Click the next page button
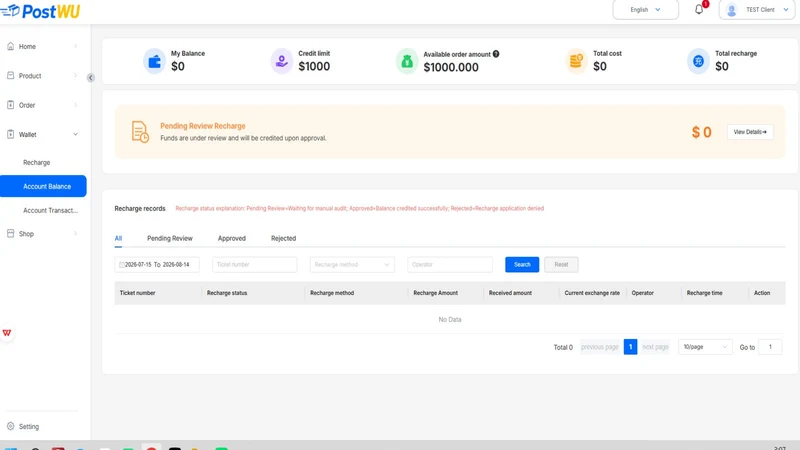Image resolution: width=800 pixels, height=450 pixels. 655,347
